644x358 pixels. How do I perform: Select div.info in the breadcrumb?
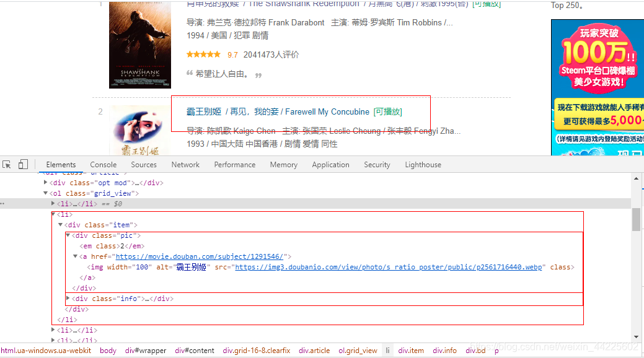444,351
